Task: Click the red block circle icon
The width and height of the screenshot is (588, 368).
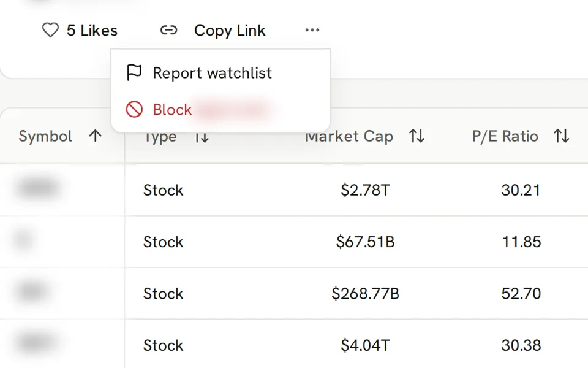Action: click(x=134, y=110)
